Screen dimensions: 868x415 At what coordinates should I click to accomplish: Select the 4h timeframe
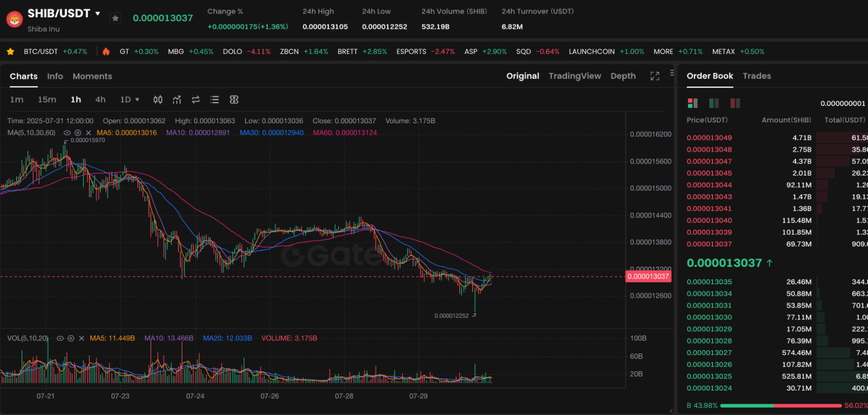(100, 100)
